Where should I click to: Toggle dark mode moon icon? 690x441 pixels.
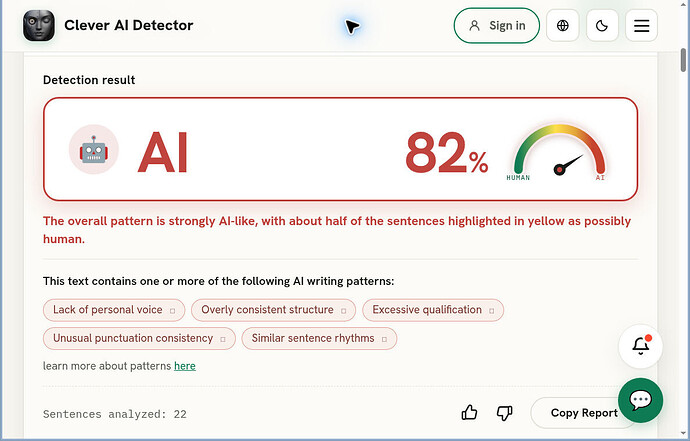[602, 26]
